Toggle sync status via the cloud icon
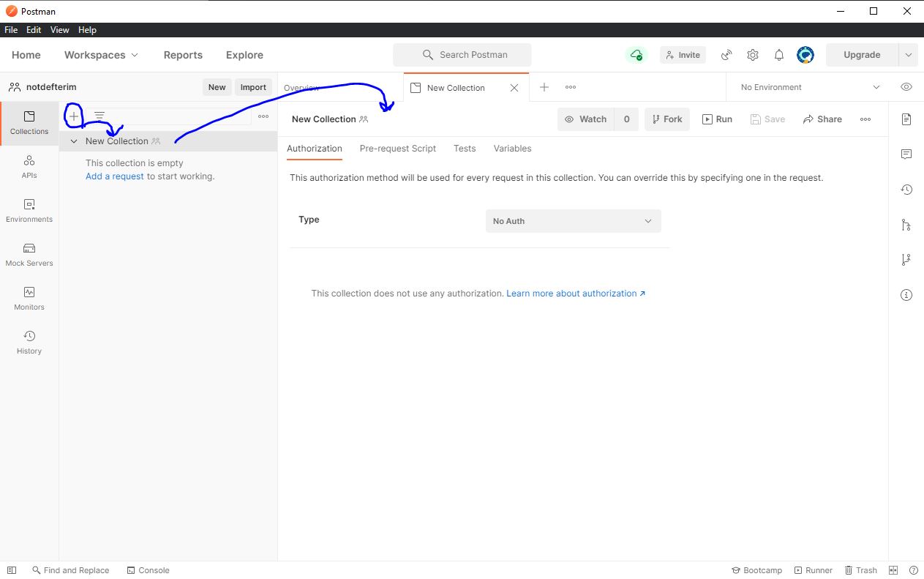Image resolution: width=924 pixels, height=579 pixels. 636,54
